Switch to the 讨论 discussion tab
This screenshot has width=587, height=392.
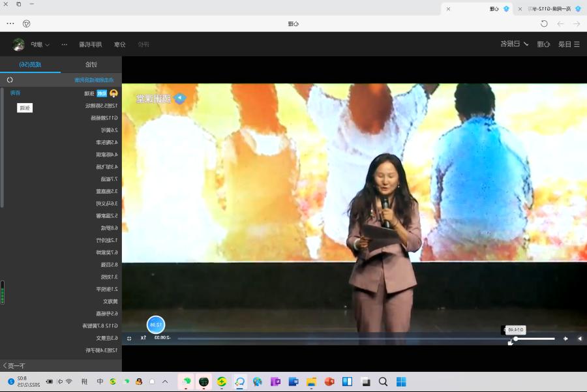pyautogui.click(x=91, y=65)
